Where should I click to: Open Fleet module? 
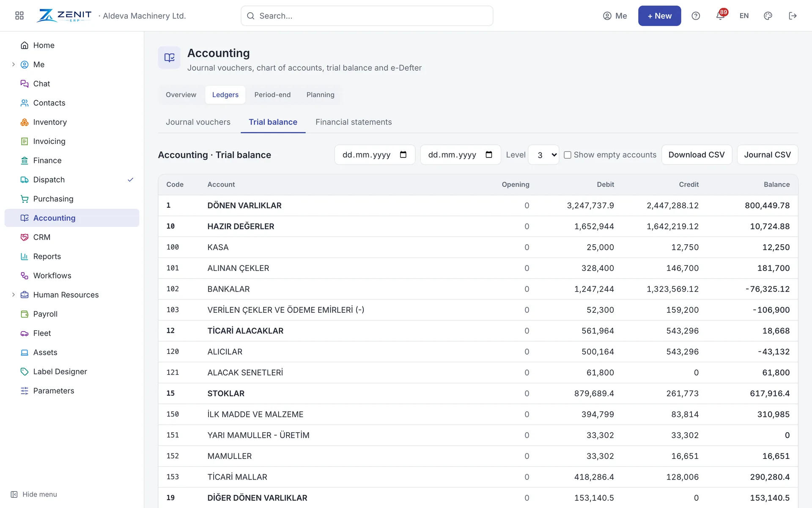72,333
